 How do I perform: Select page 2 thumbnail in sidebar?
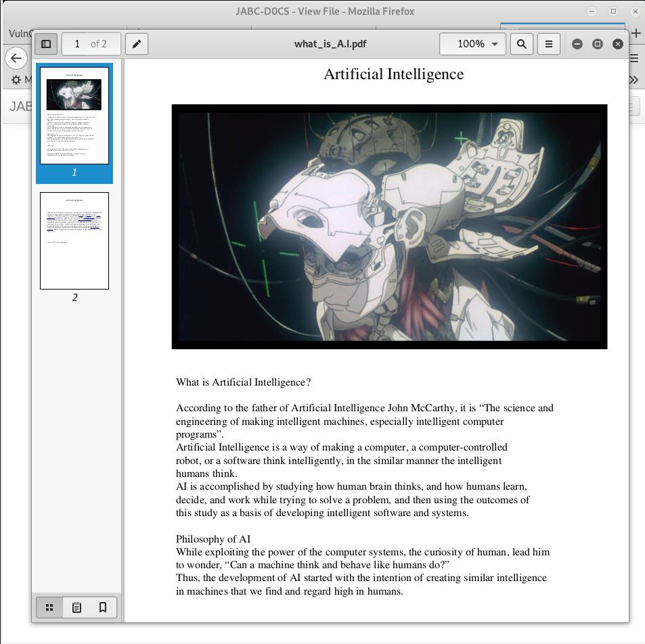[74, 241]
